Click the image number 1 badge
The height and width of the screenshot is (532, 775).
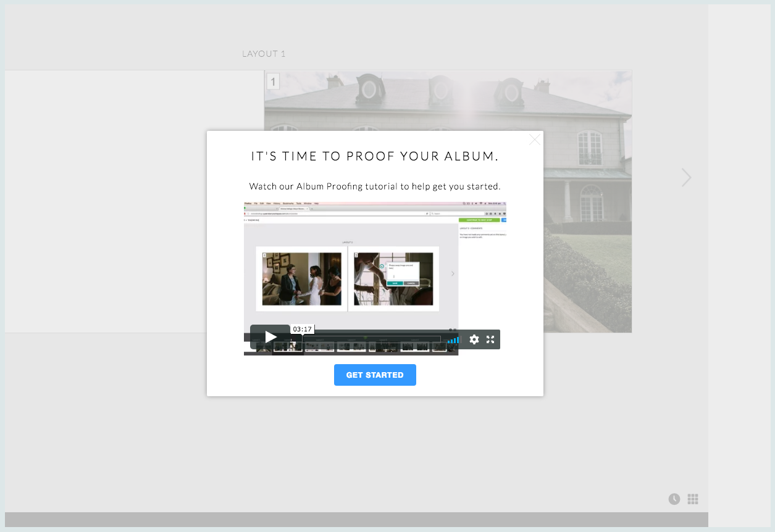click(273, 81)
